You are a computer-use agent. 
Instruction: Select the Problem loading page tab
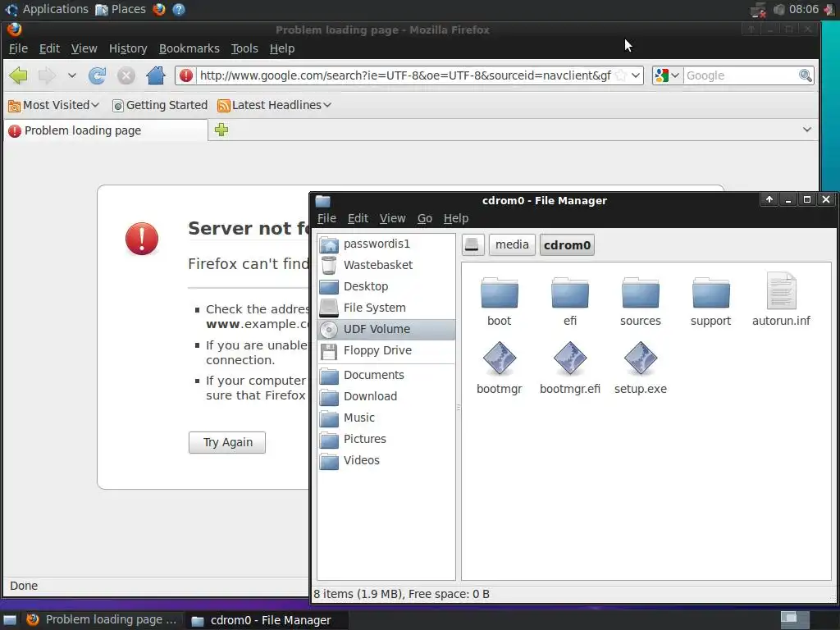106,130
